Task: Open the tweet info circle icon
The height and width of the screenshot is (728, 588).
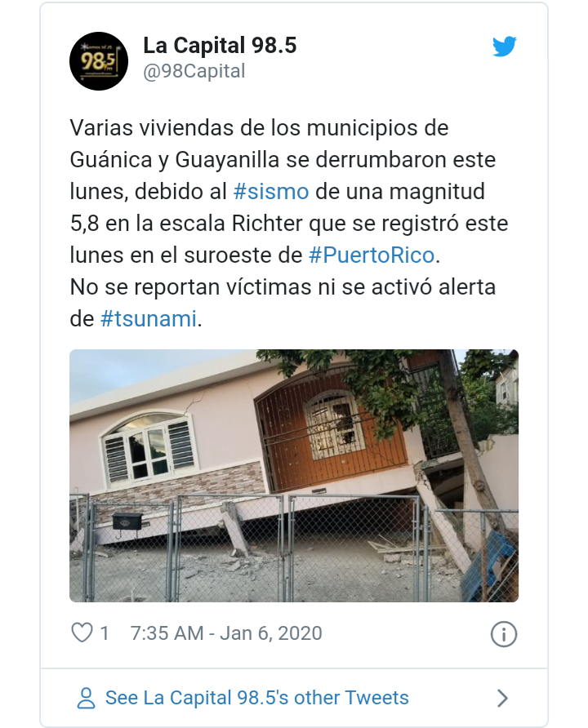Action: click(x=503, y=634)
